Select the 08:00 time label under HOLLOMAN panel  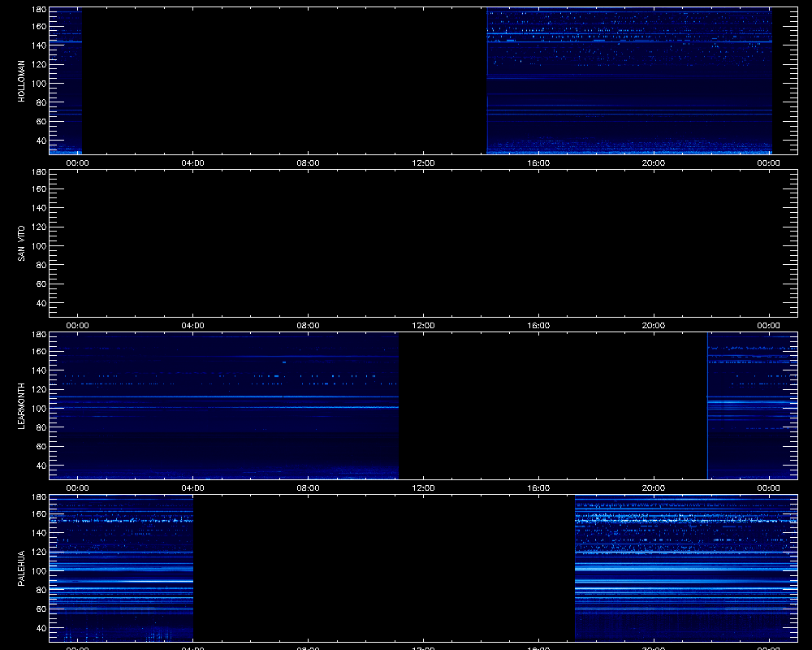coord(308,162)
